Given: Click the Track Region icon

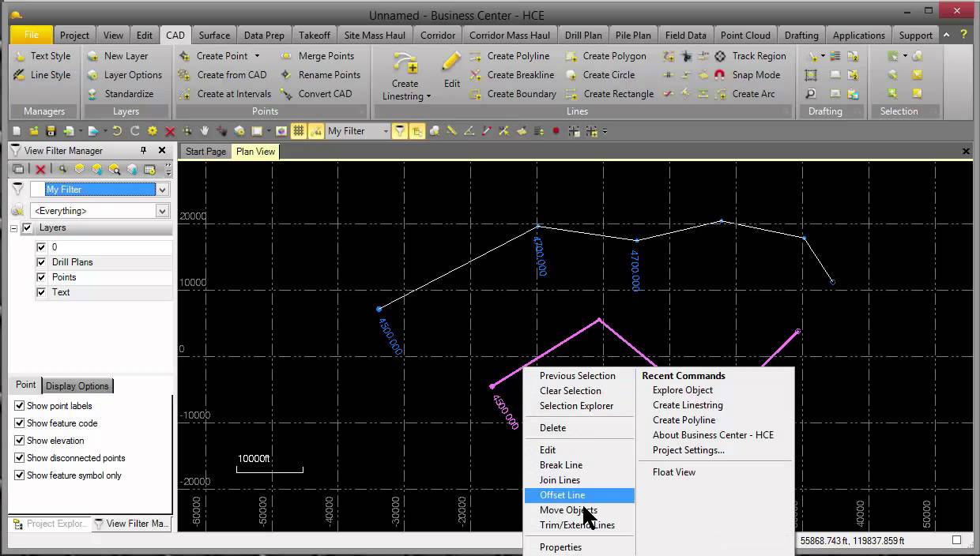Looking at the screenshot, I should 720,56.
